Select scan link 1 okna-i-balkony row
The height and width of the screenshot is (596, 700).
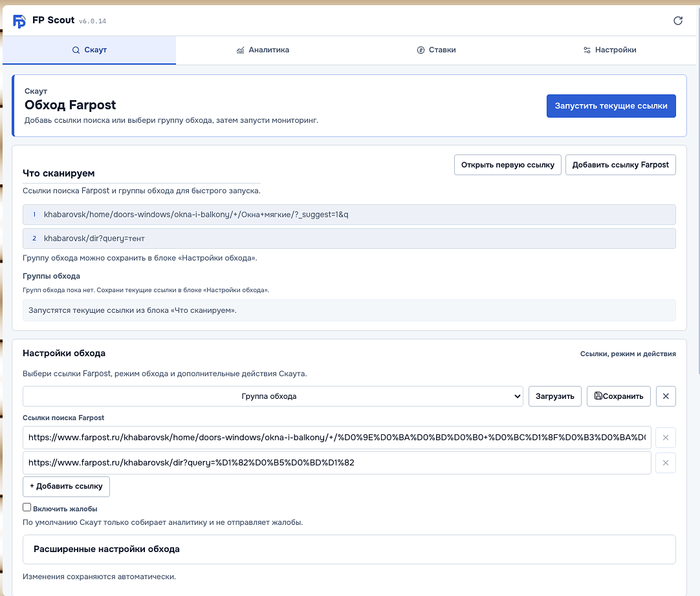(349, 215)
